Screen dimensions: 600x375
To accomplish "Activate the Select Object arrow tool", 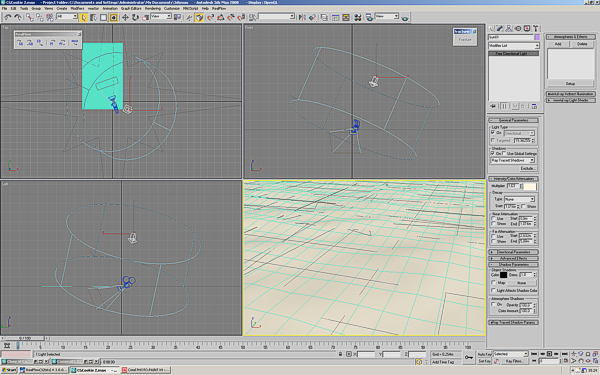I will tap(83, 17).
